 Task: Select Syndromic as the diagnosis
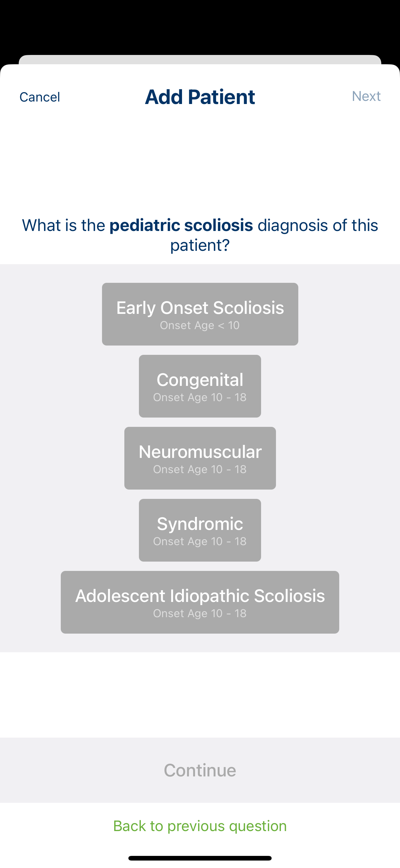(x=200, y=530)
